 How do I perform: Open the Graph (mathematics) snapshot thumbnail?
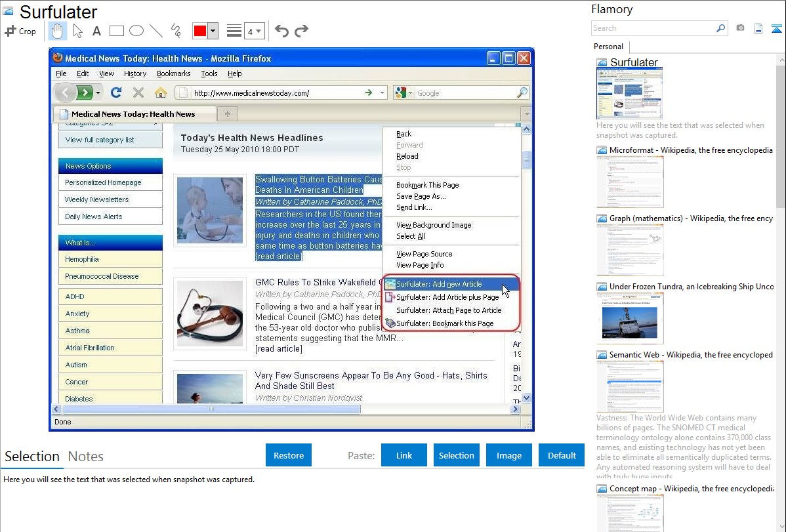(x=630, y=250)
